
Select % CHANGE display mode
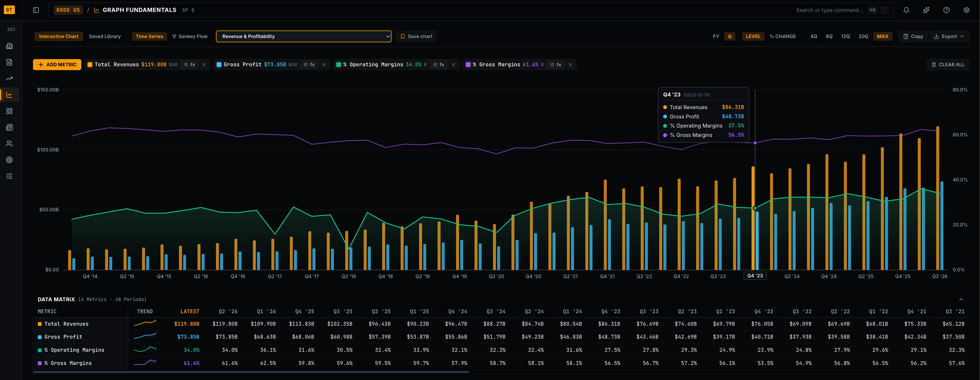tap(782, 37)
